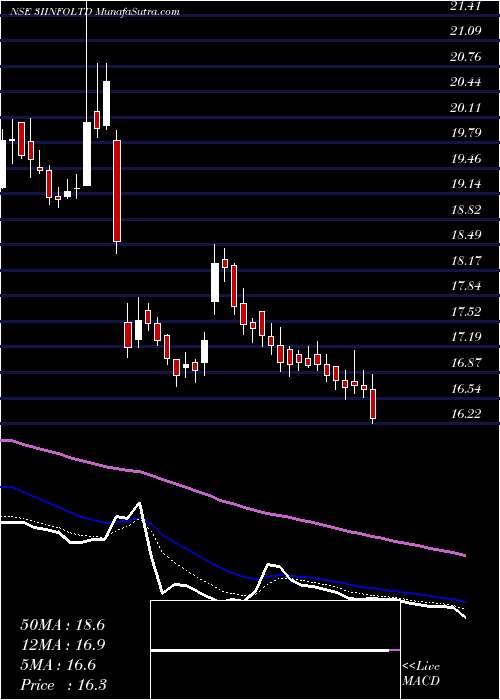Click the 19.14 price axis label
500x700 pixels.
(468, 184)
